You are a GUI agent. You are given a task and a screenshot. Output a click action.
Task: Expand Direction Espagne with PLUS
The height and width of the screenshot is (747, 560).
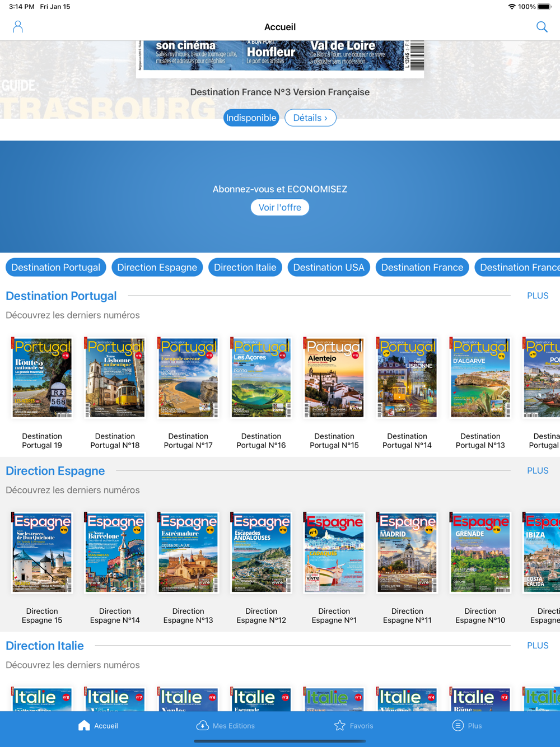click(537, 470)
